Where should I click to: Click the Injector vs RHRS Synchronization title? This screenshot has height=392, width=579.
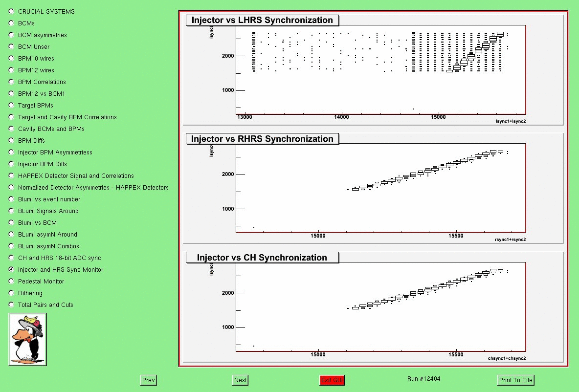point(262,139)
